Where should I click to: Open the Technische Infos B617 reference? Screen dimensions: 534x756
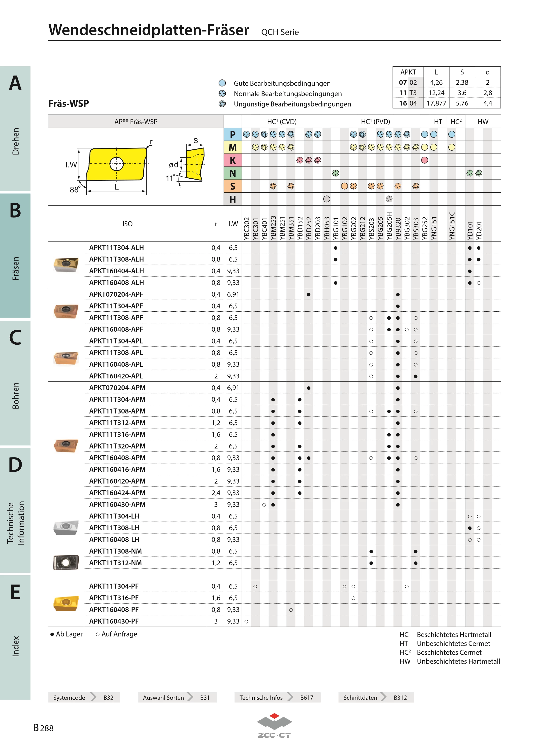277,697
